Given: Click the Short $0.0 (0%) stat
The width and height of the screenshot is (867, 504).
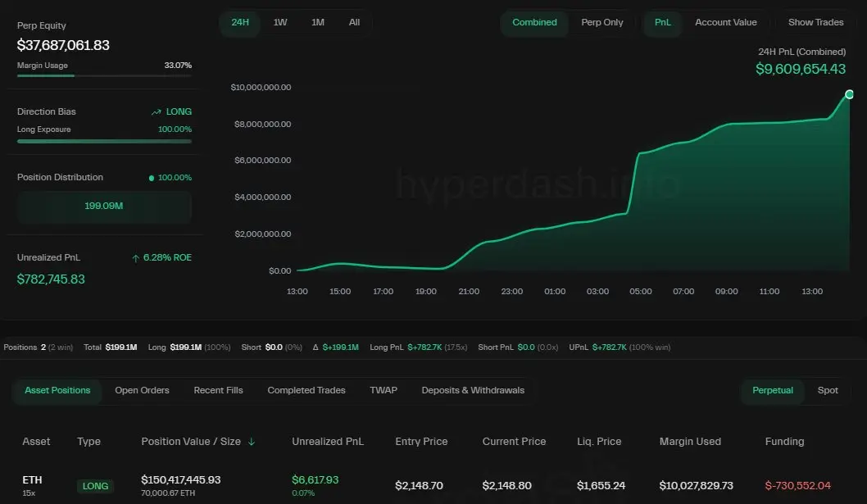Looking at the screenshot, I should pos(271,347).
